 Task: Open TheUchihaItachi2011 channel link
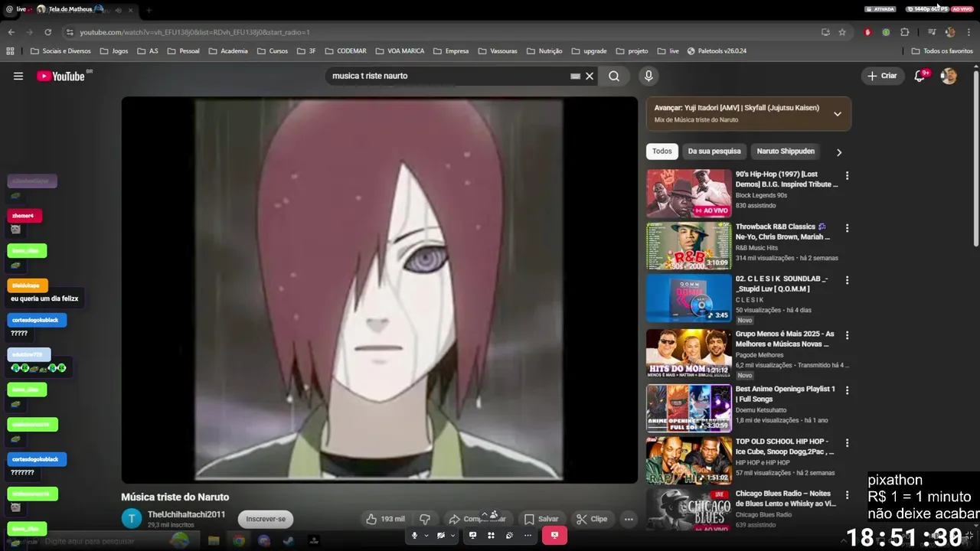pos(186,514)
